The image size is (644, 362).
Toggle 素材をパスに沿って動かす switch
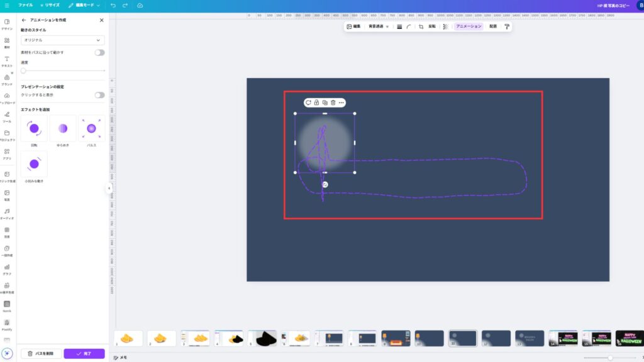coord(99,53)
